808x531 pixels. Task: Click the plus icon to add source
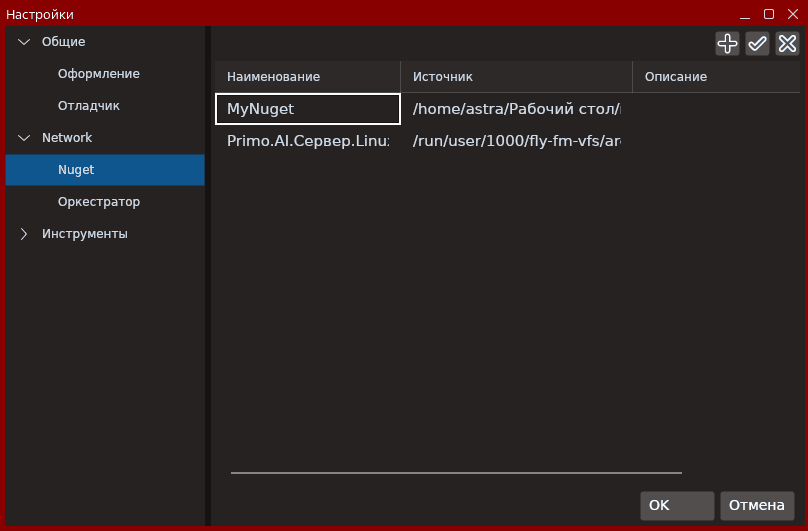point(727,43)
